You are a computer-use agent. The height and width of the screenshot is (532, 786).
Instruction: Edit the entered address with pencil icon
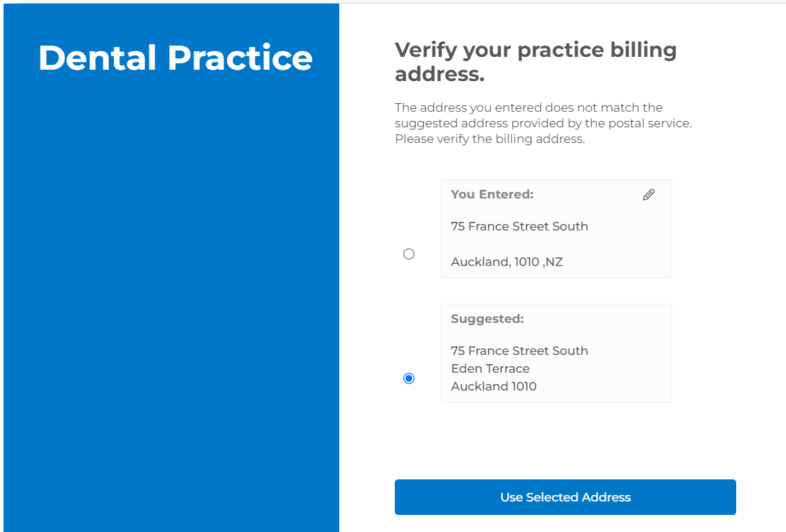point(649,195)
